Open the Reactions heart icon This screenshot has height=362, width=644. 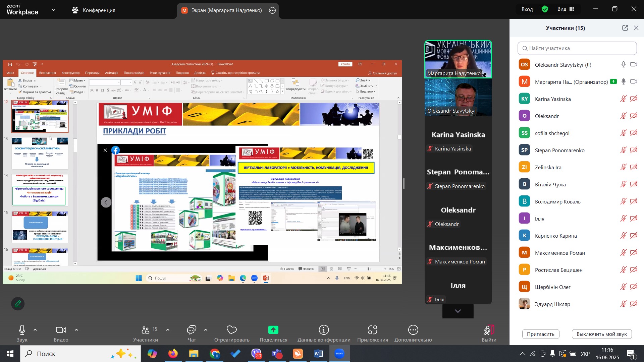(232, 330)
